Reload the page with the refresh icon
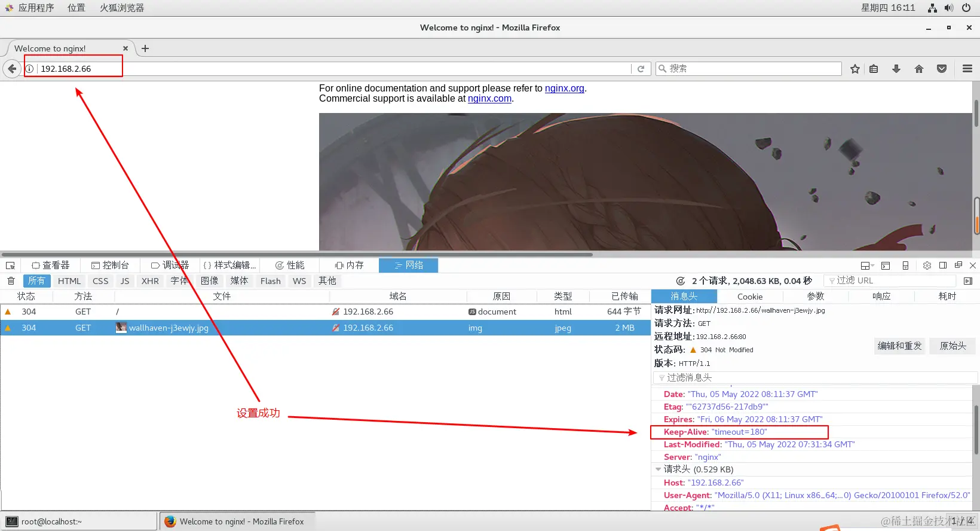The height and width of the screenshot is (531, 980). pos(641,69)
